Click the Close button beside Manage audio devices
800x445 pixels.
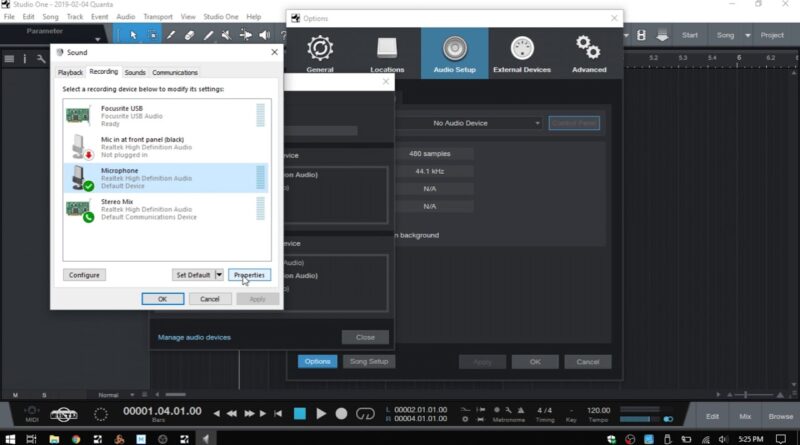coord(365,337)
